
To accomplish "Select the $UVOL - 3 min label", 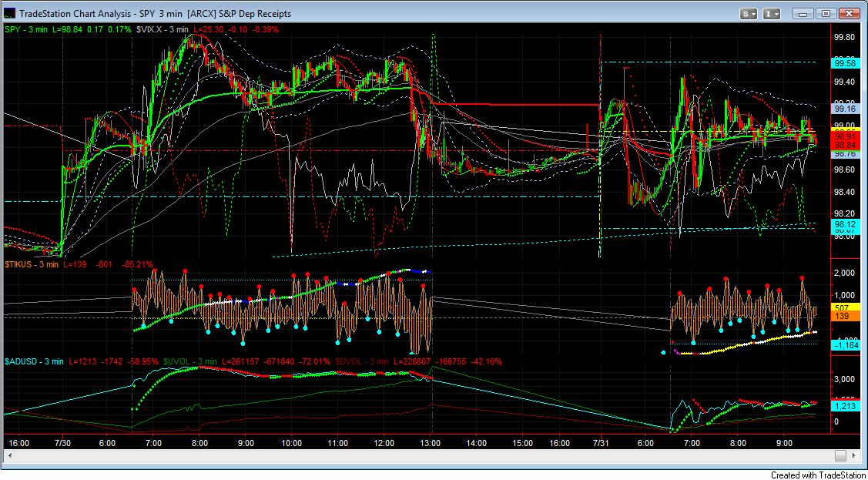I will coord(190,361).
